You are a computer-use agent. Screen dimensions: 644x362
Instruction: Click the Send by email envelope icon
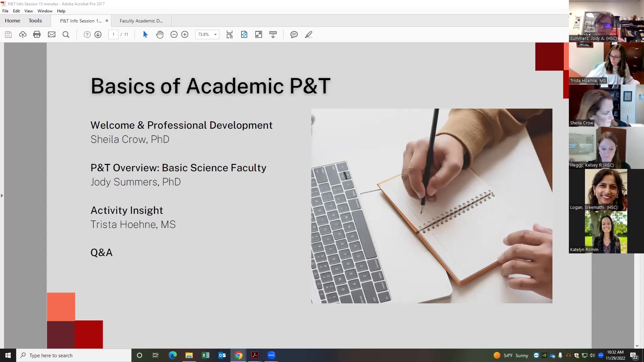tap(51, 35)
